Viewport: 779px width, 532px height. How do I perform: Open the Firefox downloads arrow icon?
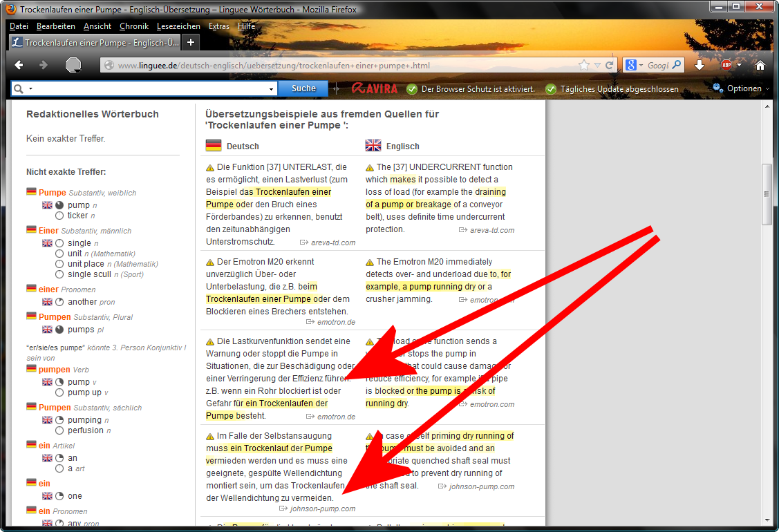[x=700, y=65]
